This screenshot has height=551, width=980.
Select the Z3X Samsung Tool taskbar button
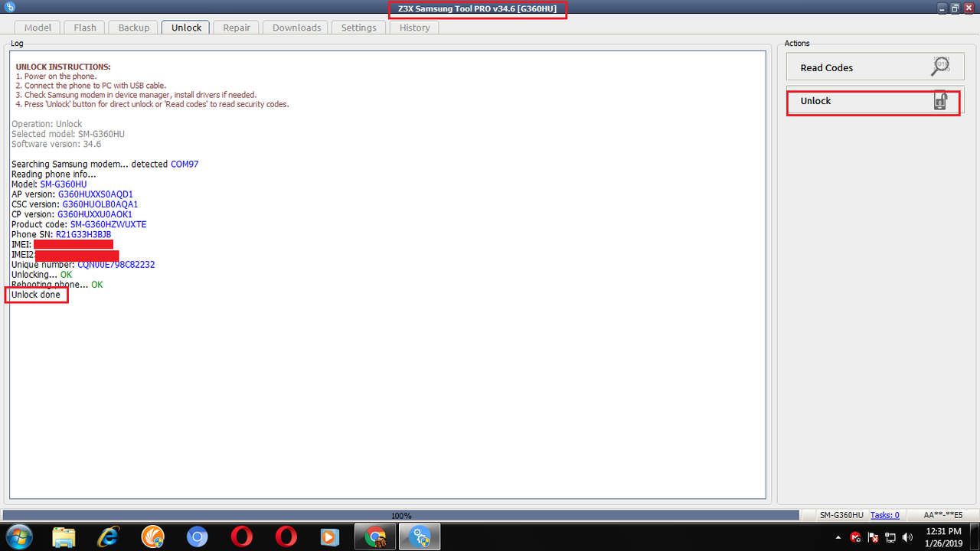(x=420, y=536)
